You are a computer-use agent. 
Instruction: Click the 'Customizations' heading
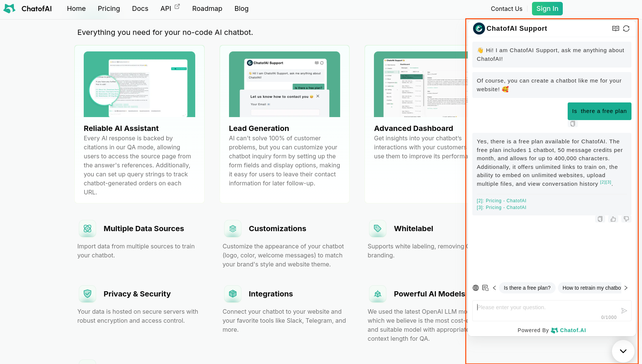tap(277, 229)
